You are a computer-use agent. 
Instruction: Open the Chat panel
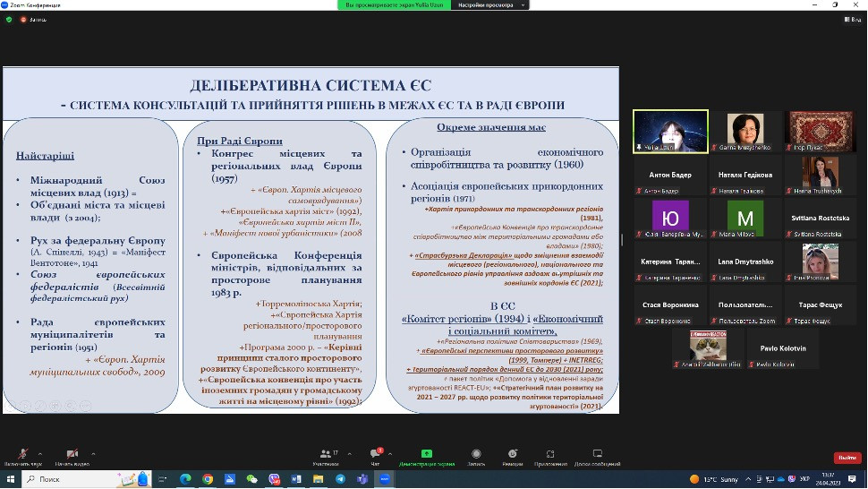375,456
